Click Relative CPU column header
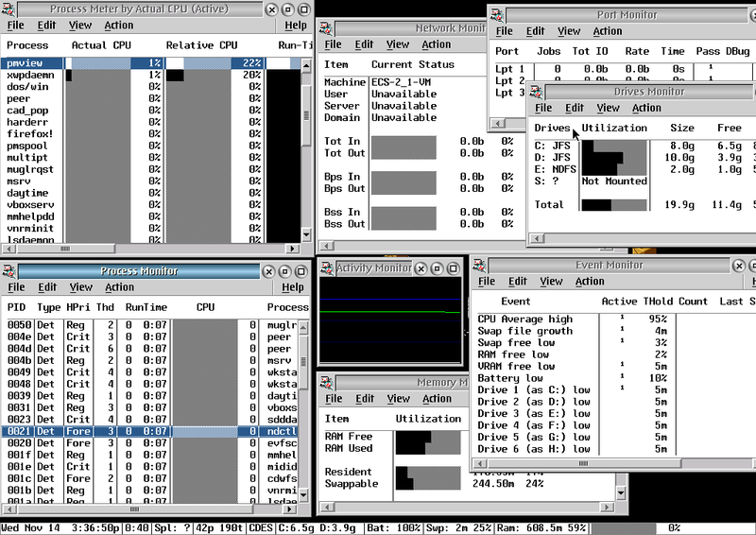This screenshot has height=535, width=756. pyautogui.click(x=201, y=45)
